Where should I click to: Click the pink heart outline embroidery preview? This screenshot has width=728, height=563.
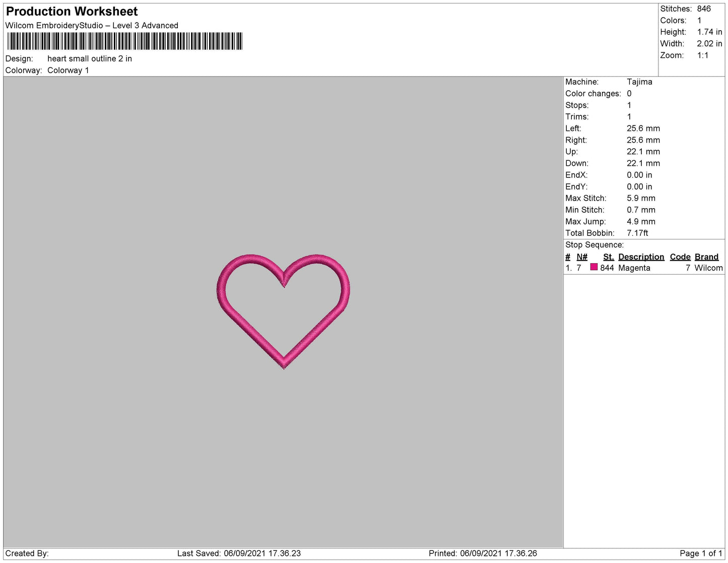[284, 311]
